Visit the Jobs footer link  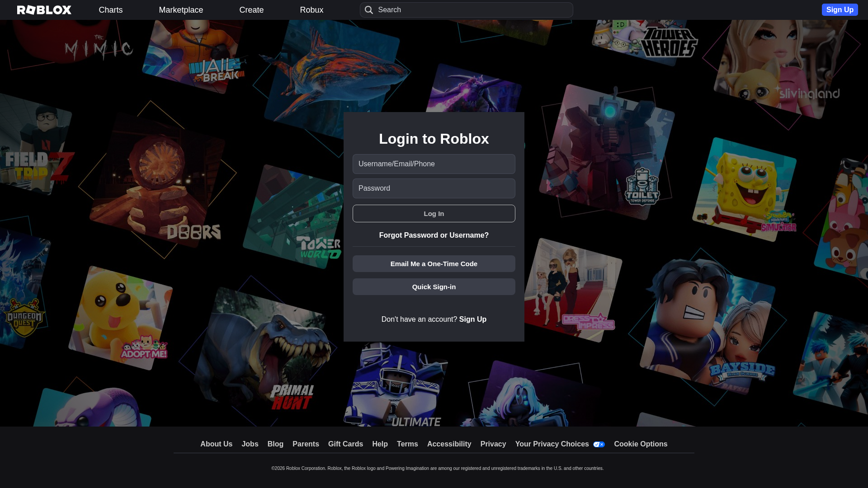point(250,444)
